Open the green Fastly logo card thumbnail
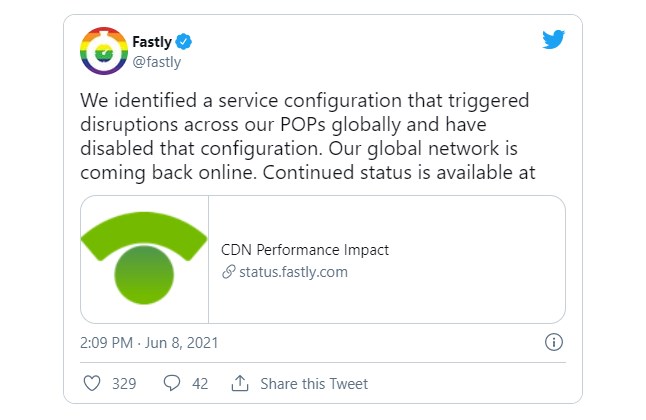This screenshot has height=420, width=646. click(144, 259)
